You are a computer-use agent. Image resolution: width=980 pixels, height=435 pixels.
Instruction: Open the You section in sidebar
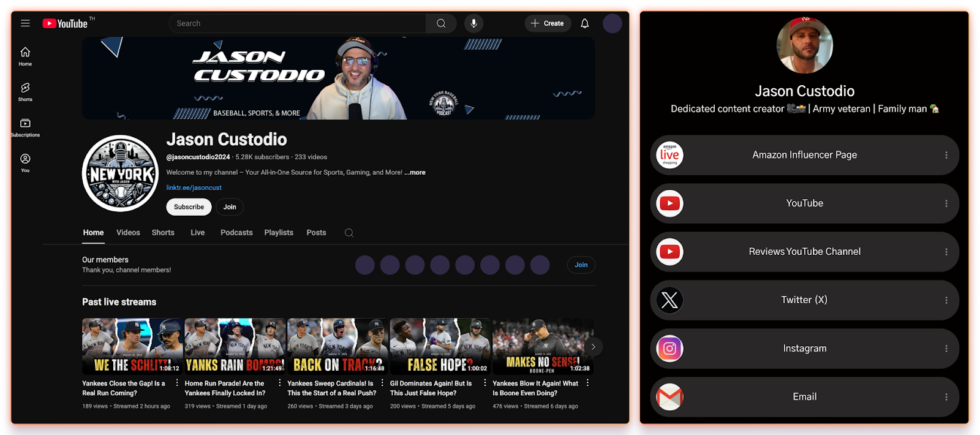(25, 162)
